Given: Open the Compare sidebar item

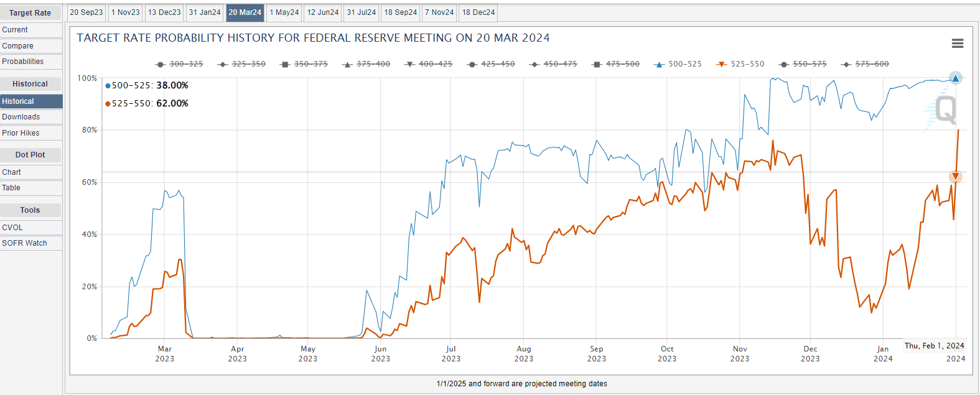Looking at the screenshot, I should click(x=17, y=46).
